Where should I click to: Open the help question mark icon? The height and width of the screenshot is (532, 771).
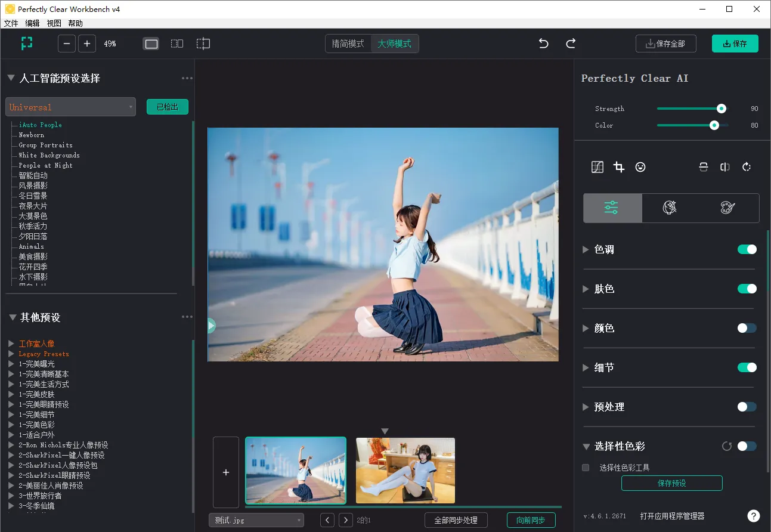click(x=754, y=516)
